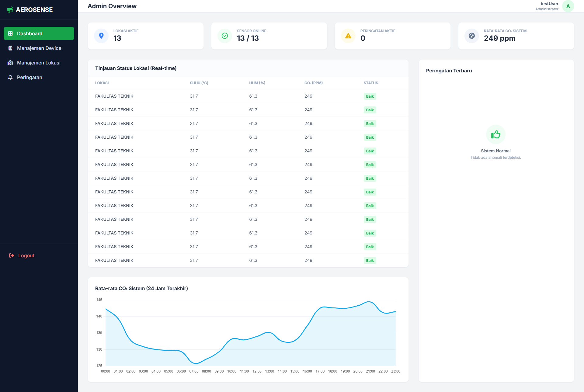Click the Dashboard grid icon
This screenshot has width=584, height=392.
10,33
